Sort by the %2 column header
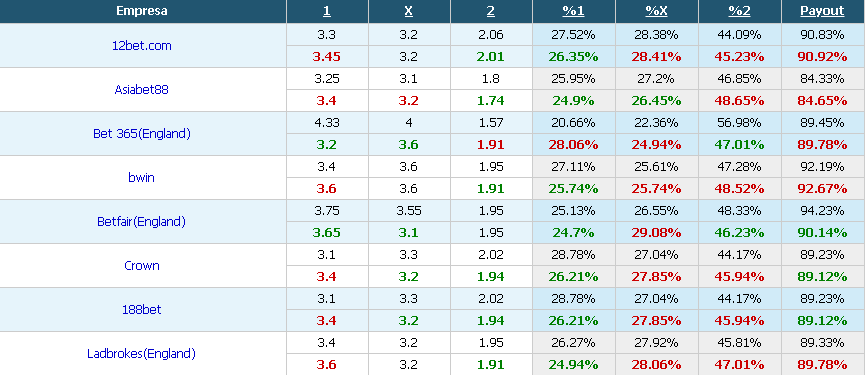This screenshot has width=868, height=375. tap(740, 11)
